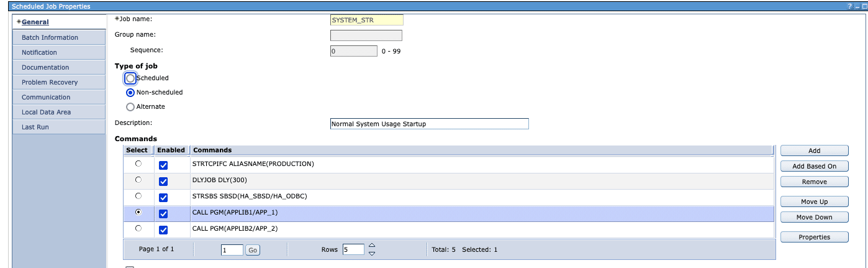Toggle Enabled for CALL PGM(APPLIB2/APP_2)
Screen dimensions: 868x268
coord(163,230)
